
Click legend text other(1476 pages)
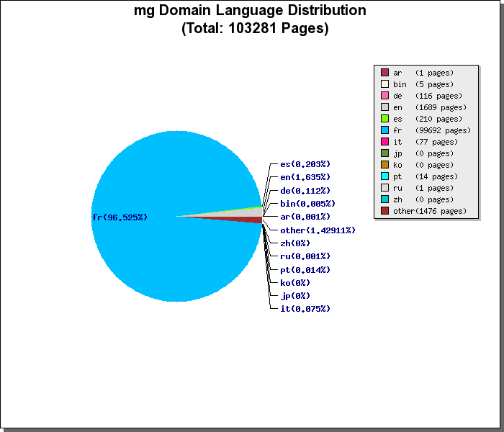(430, 211)
